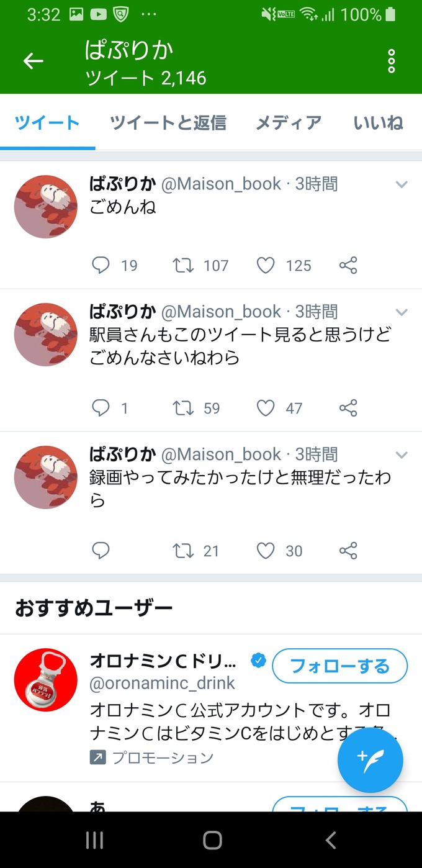This screenshot has height=868, width=422.
Task: Follow オロナミンC with フォローする button
Action: click(x=340, y=666)
